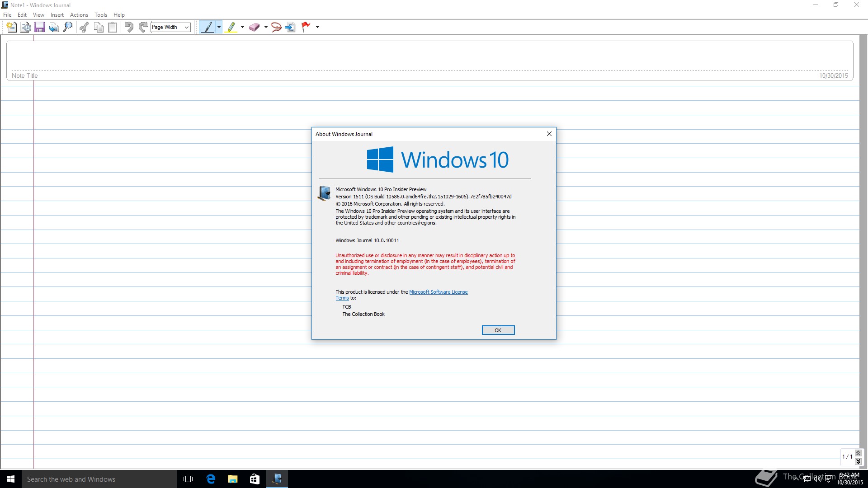Click the View Recent Notes toolbar icon
The width and height of the screenshot is (868, 488).
coord(26,27)
